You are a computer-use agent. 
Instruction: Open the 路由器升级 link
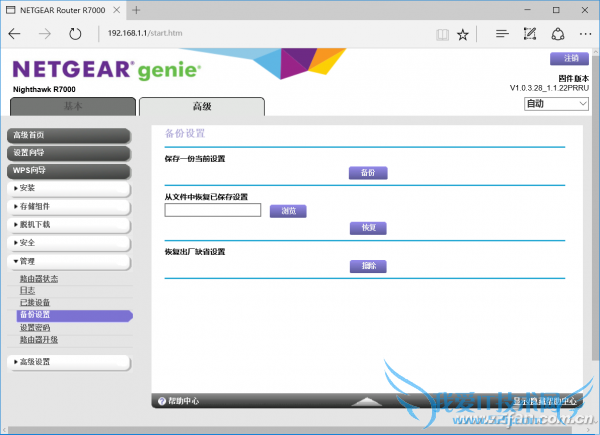[39, 340]
